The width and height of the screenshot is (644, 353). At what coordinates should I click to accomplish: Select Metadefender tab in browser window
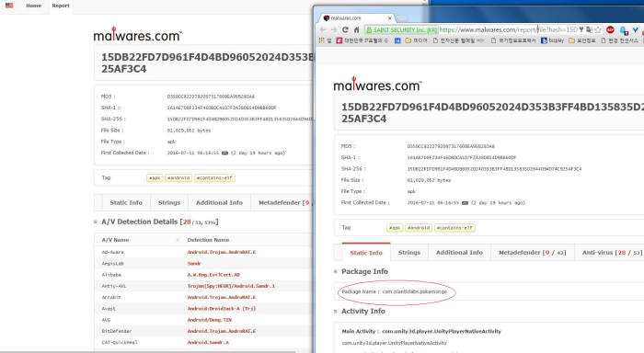[x=533, y=253]
